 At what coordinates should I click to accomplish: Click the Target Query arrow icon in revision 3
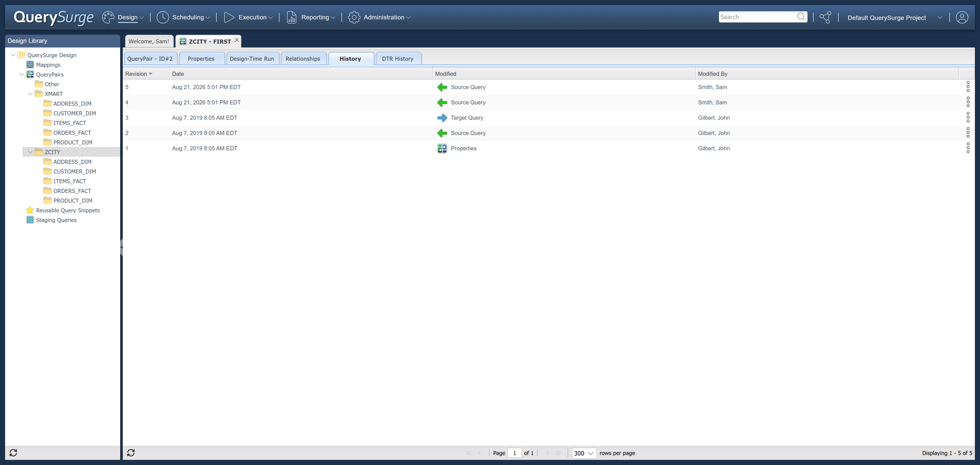(x=442, y=118)
